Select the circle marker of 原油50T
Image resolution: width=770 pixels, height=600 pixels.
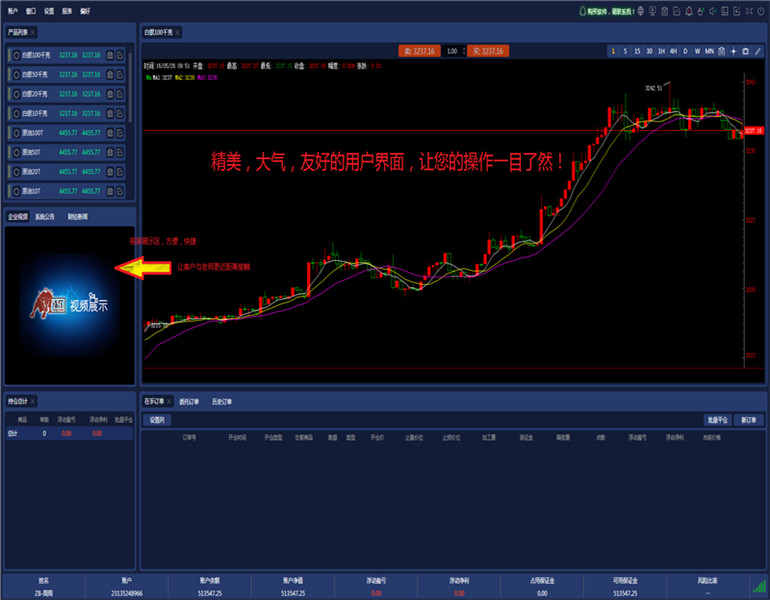coord(16,152)
